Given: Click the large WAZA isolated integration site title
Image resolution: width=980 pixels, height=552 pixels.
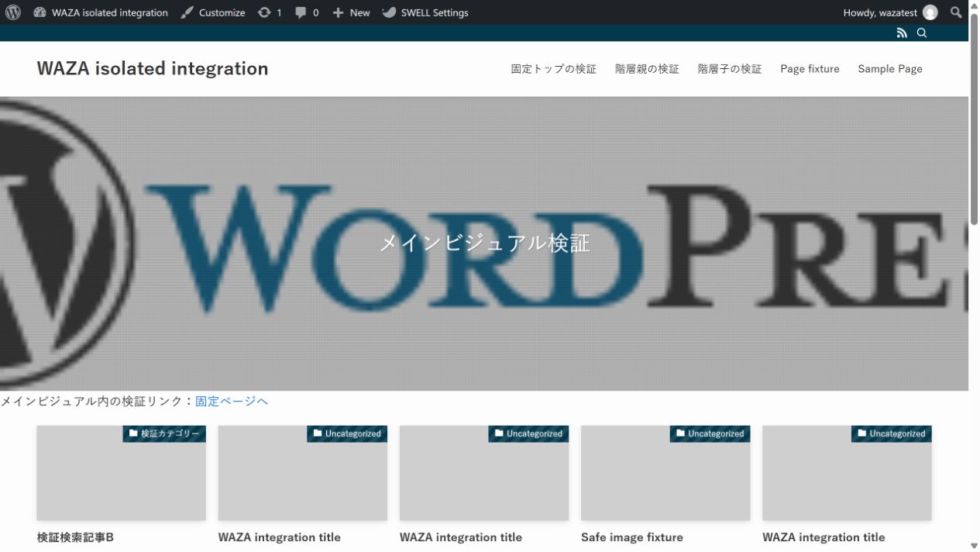Looking at the screenshot, I should point(153,68).
